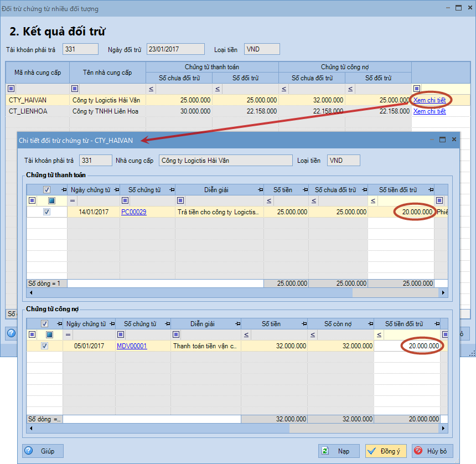The height and width of the screenshot is (464, 476).
Task: Toggle select-all checkbox in Chứng từ công nợ header
Action: point(45,324)
